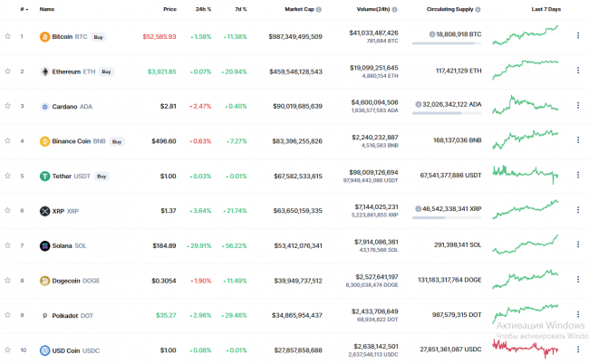The height and width of the screenshot is (364, 589).
Task: Toggle the watchlist star for Dogecoin
Action: click(x=7, y=281)
